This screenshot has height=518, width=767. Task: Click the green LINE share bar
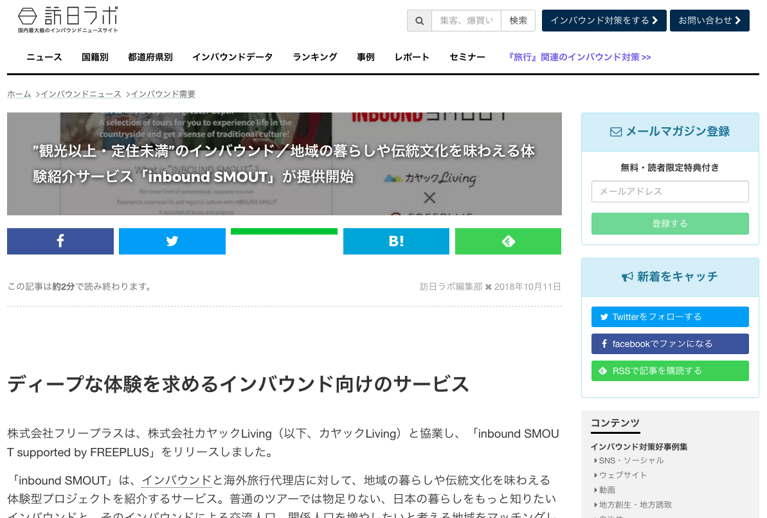pos(284,231)
